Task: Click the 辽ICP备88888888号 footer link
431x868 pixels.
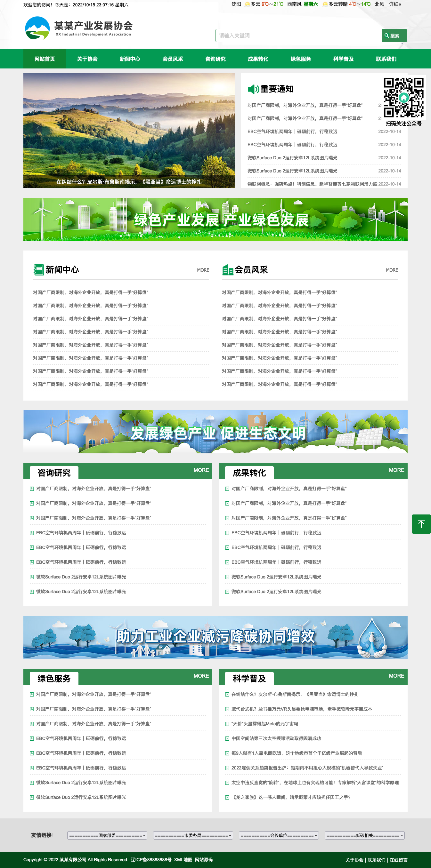Action: click(151, 860)
